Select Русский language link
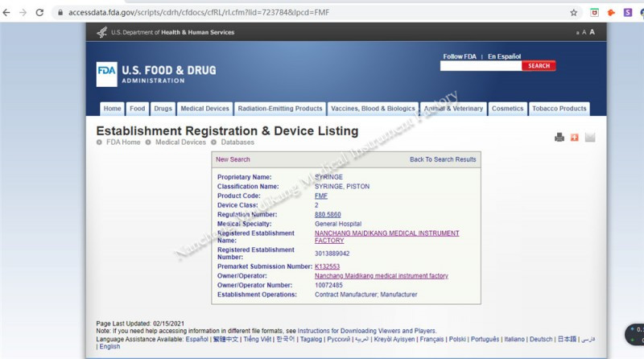644x359 pixels. tap(338, 340)
